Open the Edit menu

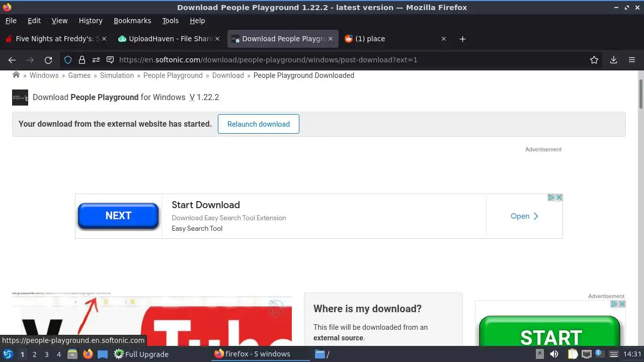pos(34,21)
